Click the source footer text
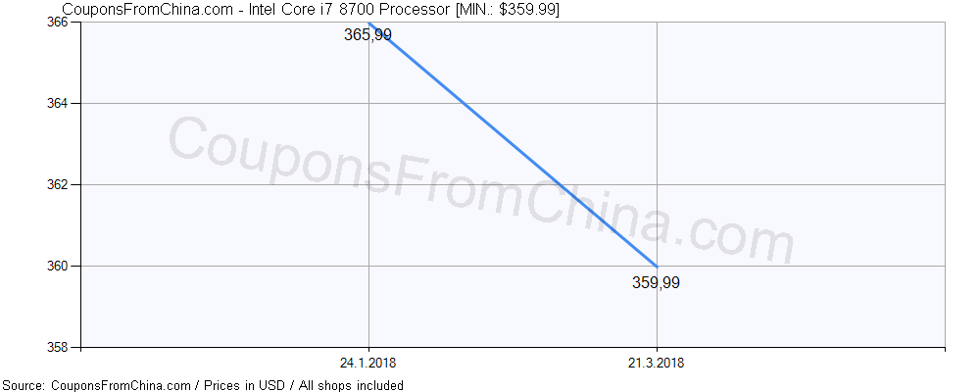The width and height of the screenshot is (980, 392). tap(203, 385)
